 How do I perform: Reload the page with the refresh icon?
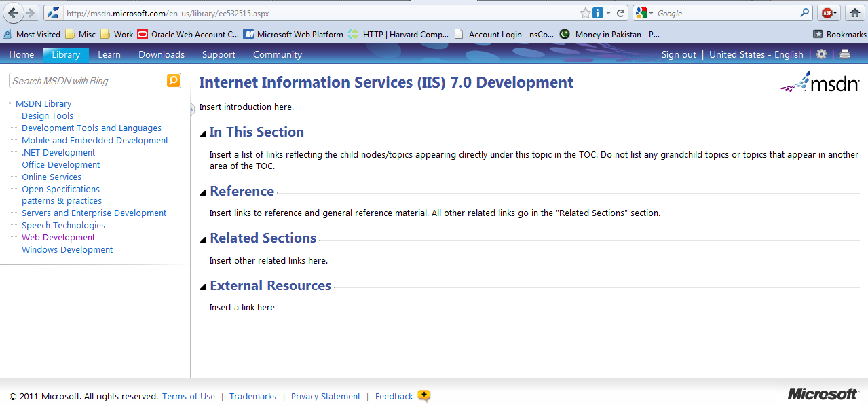pyautogui.click(x=621, y=13)
